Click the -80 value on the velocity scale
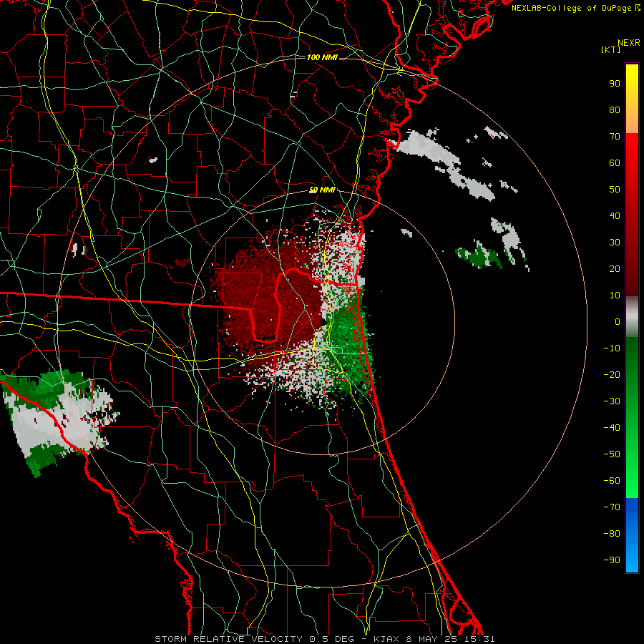Image resolution: width=644 pixels, height=644 pixels. (612, 534)
